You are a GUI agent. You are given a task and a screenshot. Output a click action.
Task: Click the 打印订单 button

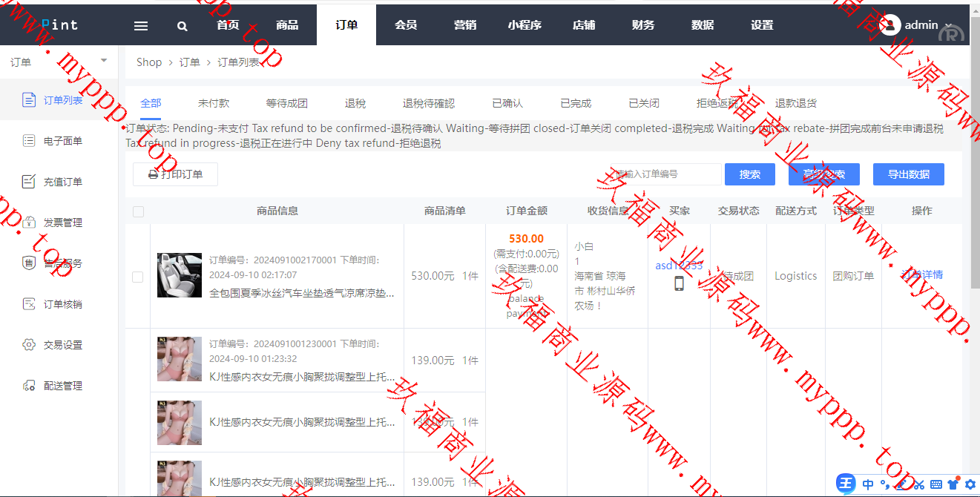coord(175,174)
